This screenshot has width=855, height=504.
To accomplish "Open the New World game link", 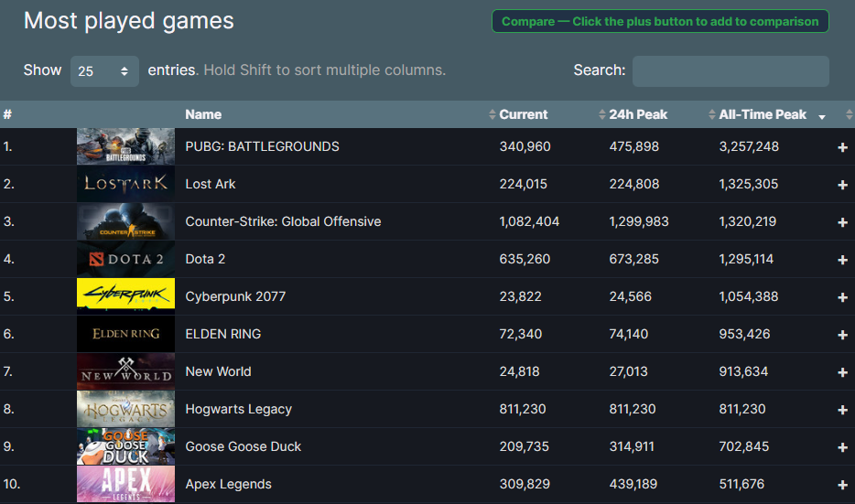I will 218,371.
